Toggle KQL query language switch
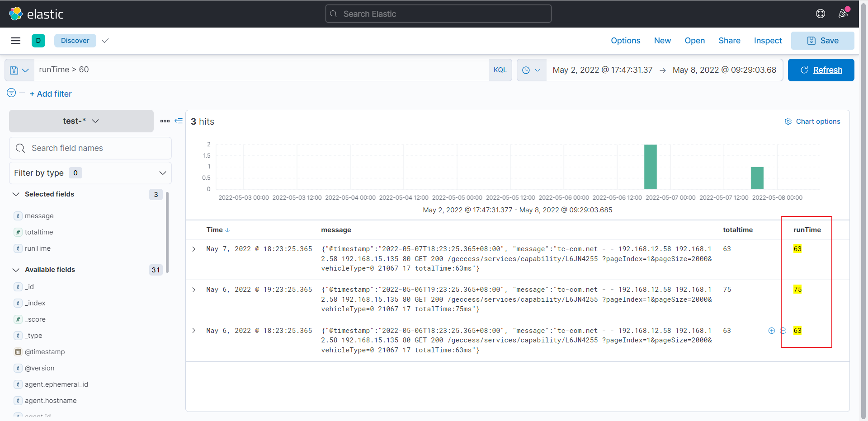868x421 pixels. (500, 70)
